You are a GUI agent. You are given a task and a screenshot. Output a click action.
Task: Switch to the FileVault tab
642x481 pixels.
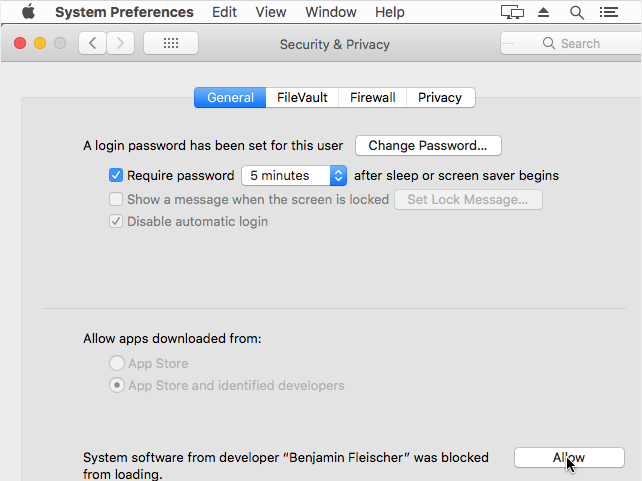pyautogui.click(x=302, y=97)
